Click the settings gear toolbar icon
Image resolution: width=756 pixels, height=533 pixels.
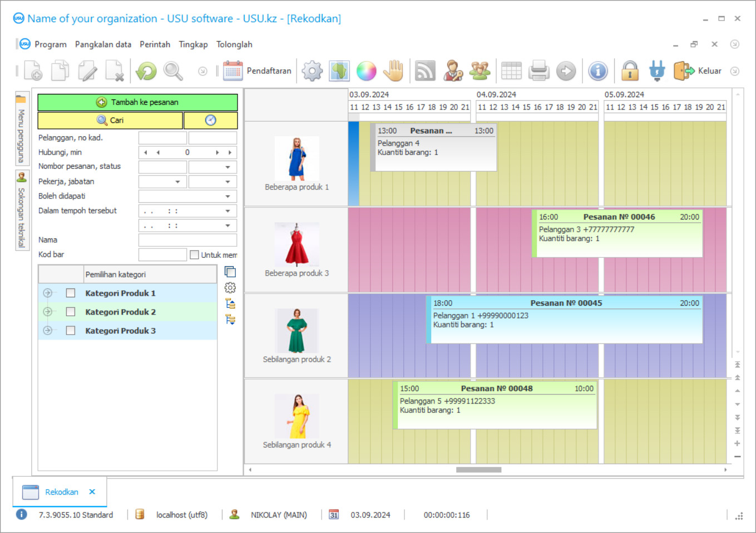312,71
